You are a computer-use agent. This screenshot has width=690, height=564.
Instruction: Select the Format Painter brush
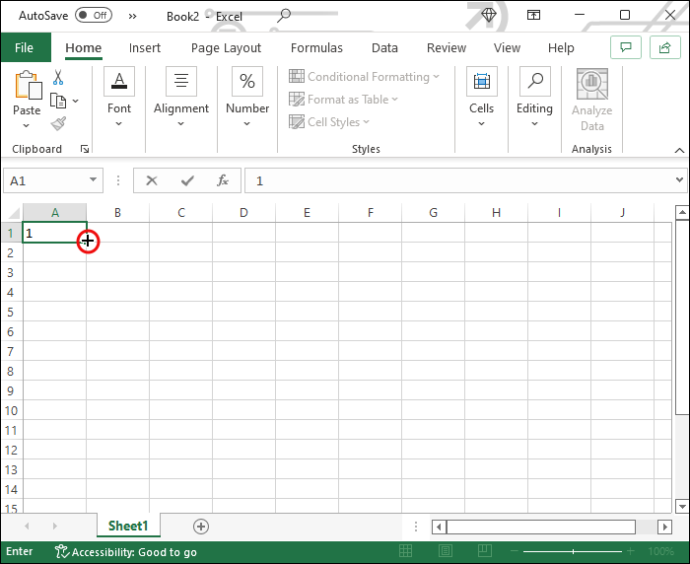click(x=58, y=124)
